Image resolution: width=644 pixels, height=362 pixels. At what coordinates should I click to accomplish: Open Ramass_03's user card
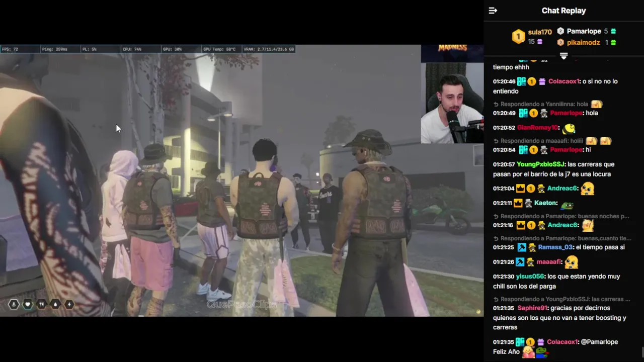555,247
